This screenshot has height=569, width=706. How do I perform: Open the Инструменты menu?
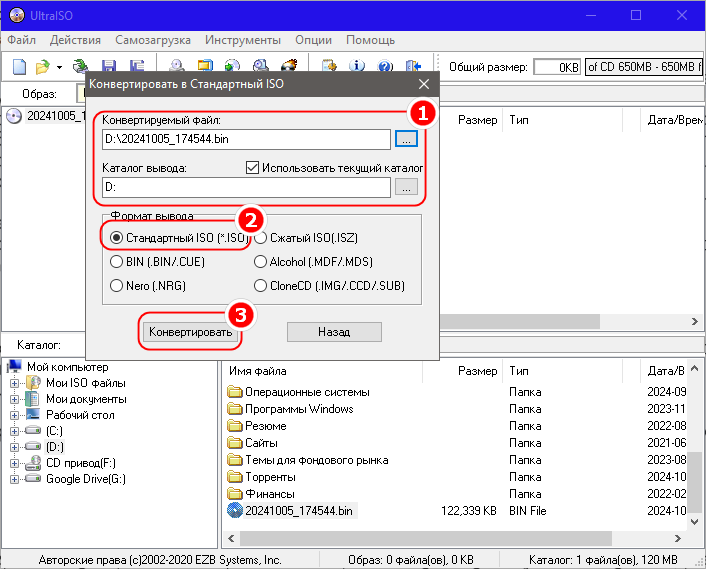243,40
